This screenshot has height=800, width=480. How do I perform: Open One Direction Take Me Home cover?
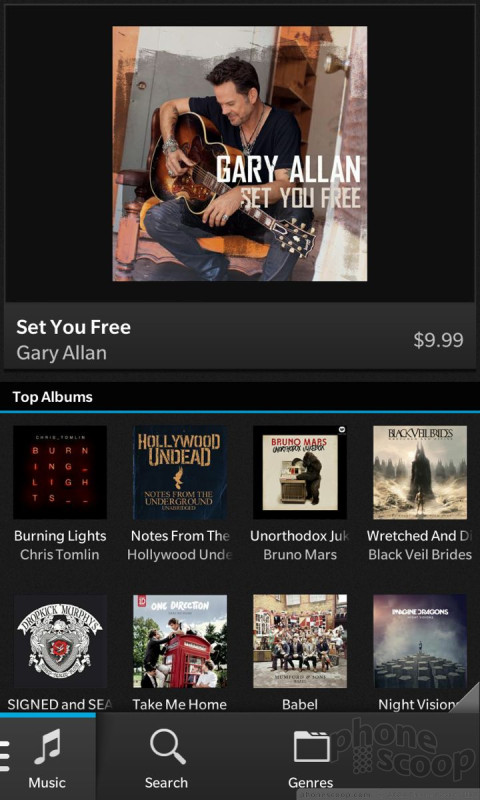(x=180, y=641)
